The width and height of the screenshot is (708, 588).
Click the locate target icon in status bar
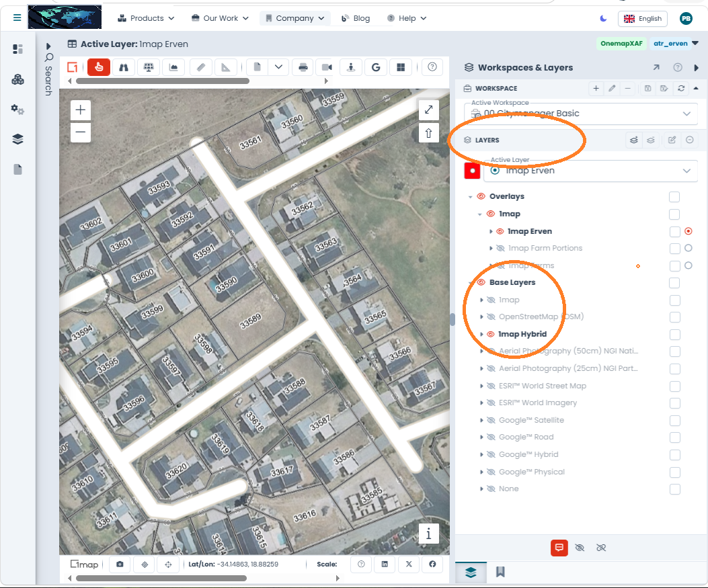coord(145,564)
